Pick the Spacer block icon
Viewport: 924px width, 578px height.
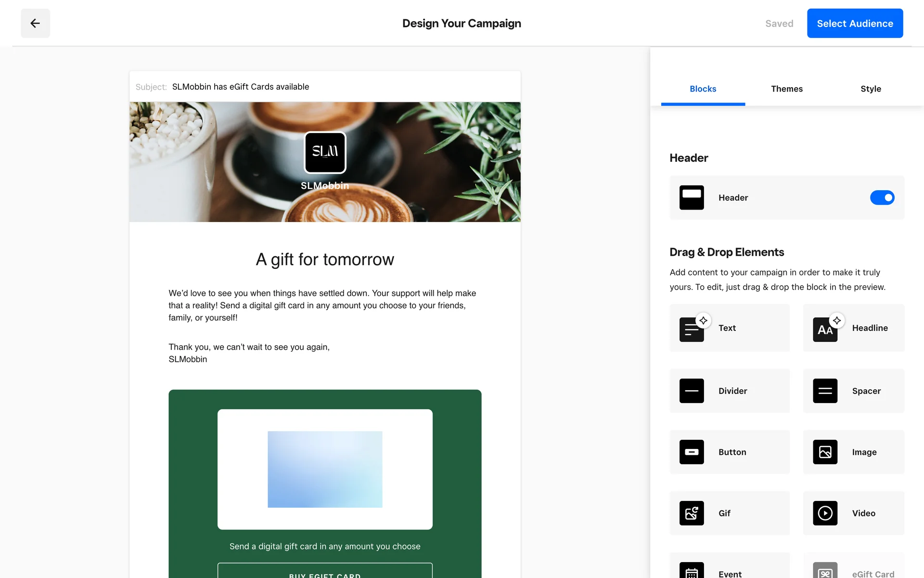(824, 391)
